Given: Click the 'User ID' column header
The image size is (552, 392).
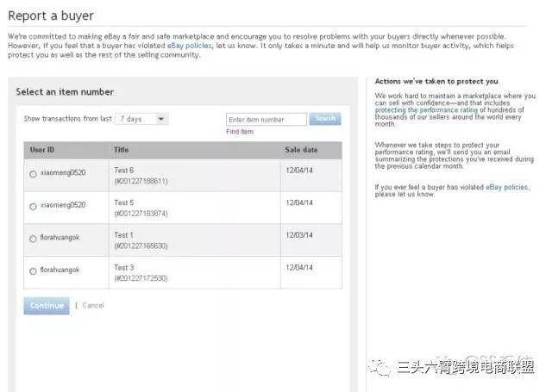Looking at the screenshot, I should click(42, 150).
